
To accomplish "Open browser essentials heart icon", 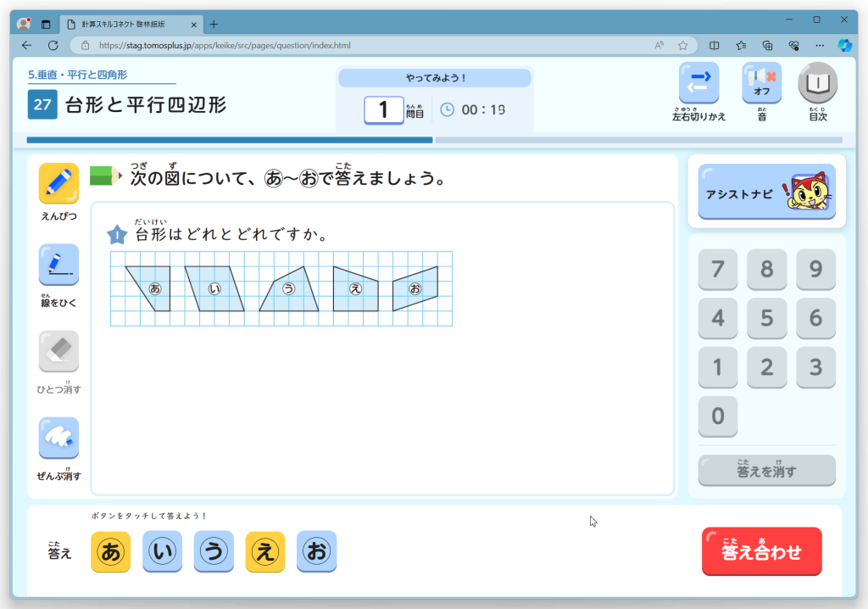I will pyautogui.click(x=793, y=46).
